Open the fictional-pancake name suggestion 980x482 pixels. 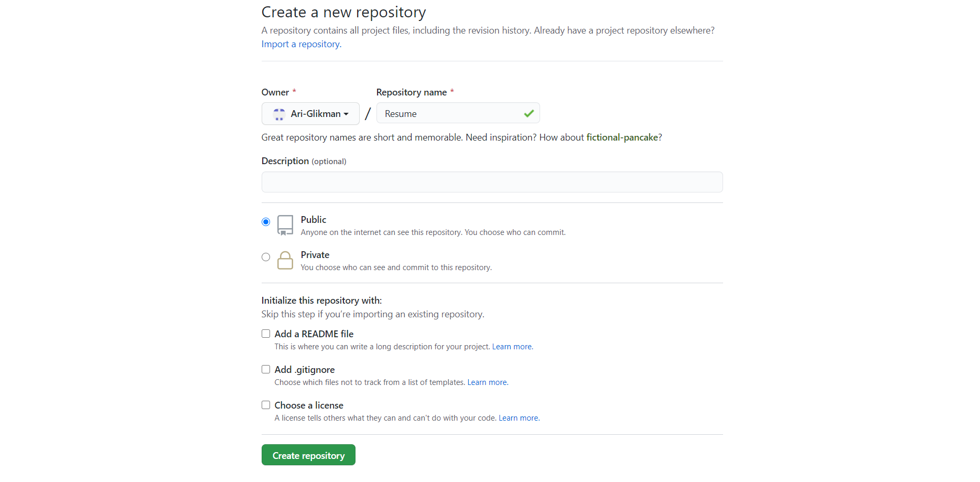coord(622,137)
